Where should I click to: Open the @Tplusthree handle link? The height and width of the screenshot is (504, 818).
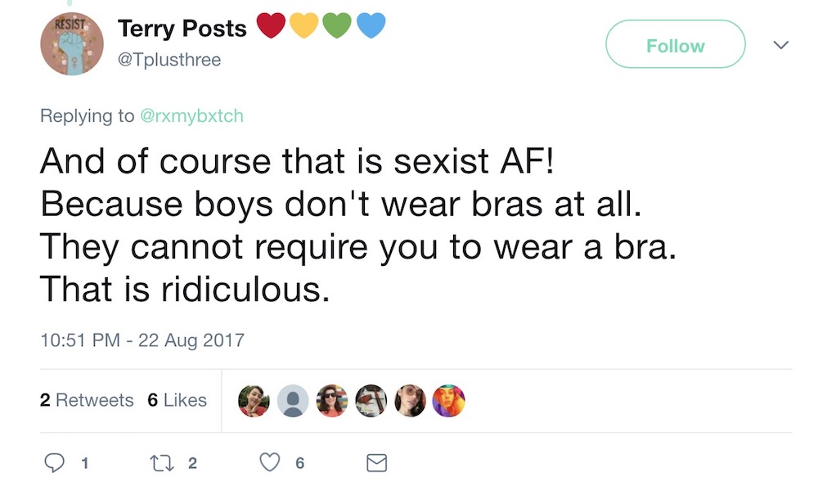169,60
